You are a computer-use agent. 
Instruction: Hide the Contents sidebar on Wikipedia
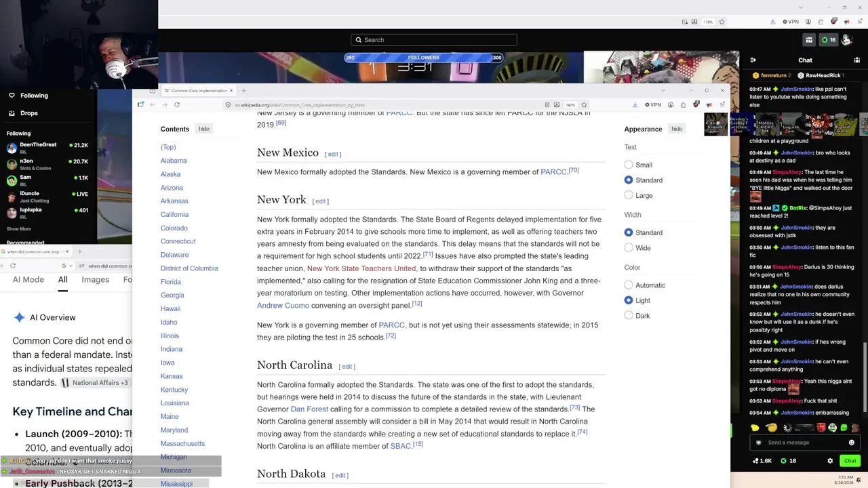[203, 129]
